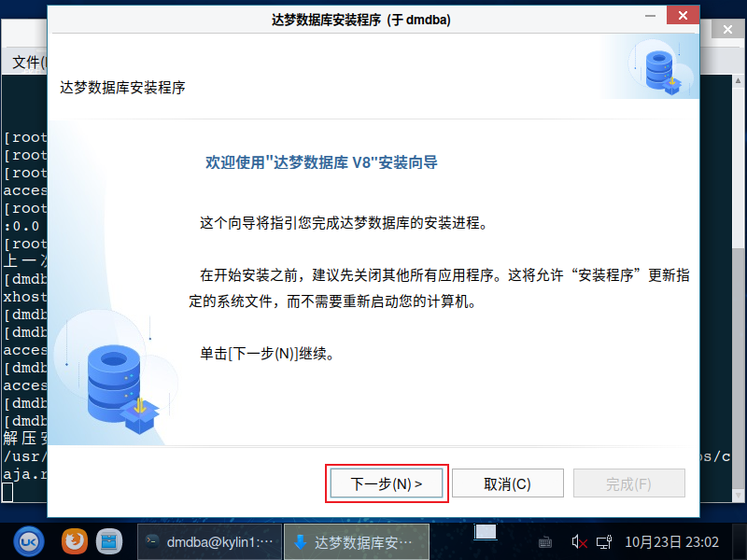Screen dimensions: 747x560
Task: Open network connection tray icon
Action: point(604,542)
